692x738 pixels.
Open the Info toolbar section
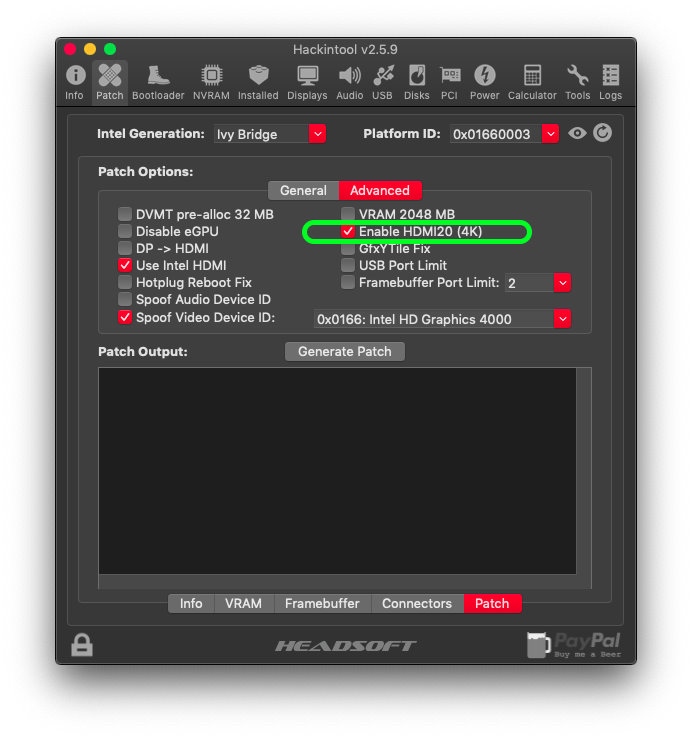tap(75, 82)
